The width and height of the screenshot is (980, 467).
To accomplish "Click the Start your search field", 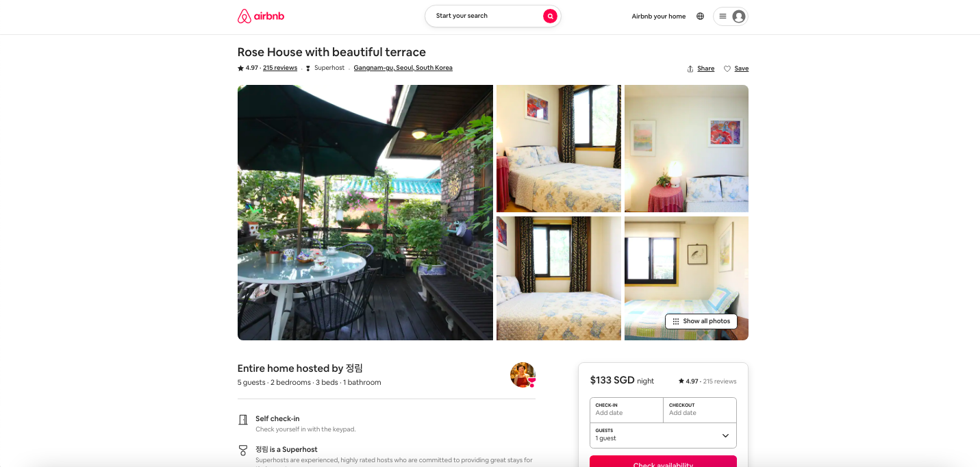I will click(x=481, y=16).
